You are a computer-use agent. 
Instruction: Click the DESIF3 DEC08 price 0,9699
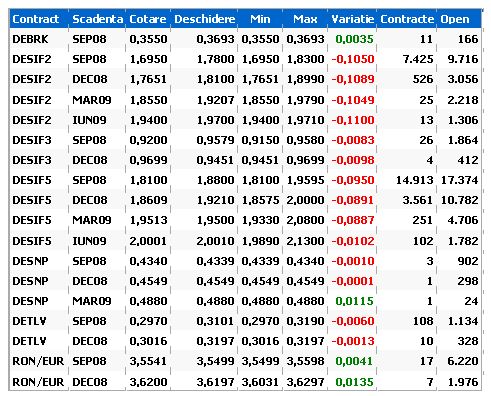tap(148, 160)
